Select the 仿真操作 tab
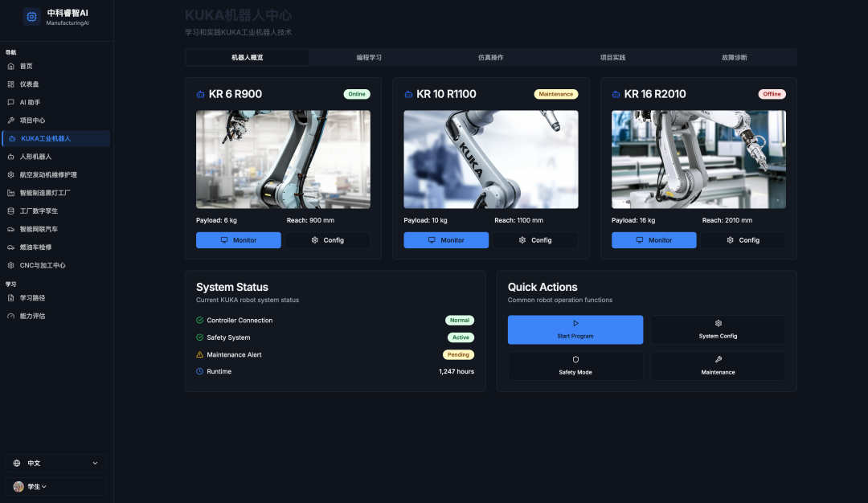868x503 pixels. click(x=490, y=58)
